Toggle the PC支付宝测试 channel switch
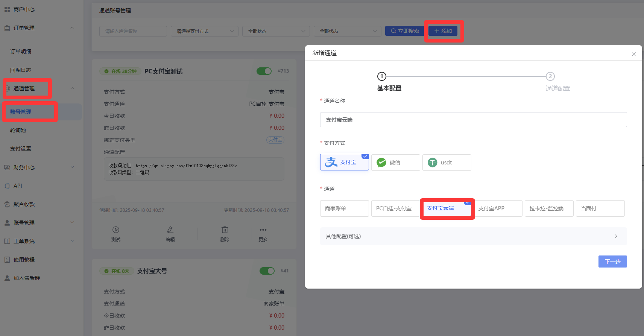 [264, 71]
